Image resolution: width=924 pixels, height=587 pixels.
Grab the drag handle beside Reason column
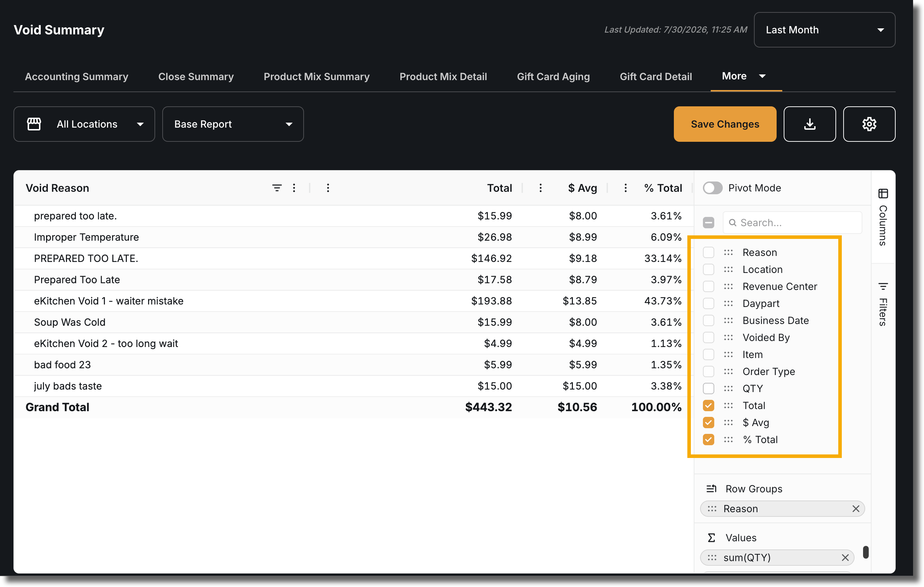coord(728,252)
